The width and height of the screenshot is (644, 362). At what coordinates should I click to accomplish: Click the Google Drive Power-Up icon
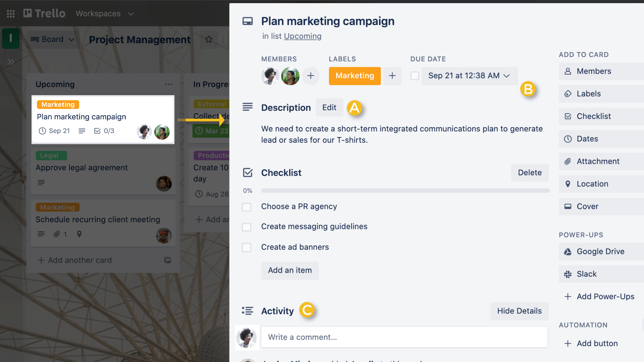click(568, 251)
